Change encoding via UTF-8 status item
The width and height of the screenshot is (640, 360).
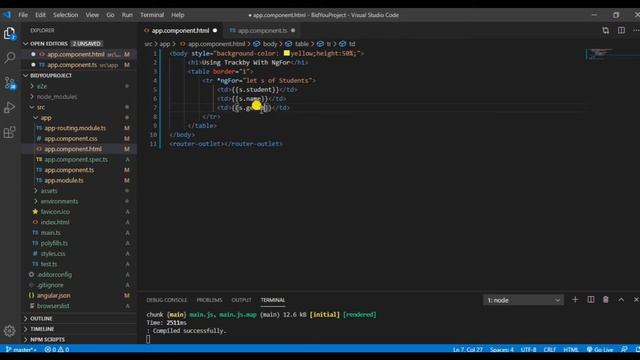pyautogui.click(x=529, y=350)
